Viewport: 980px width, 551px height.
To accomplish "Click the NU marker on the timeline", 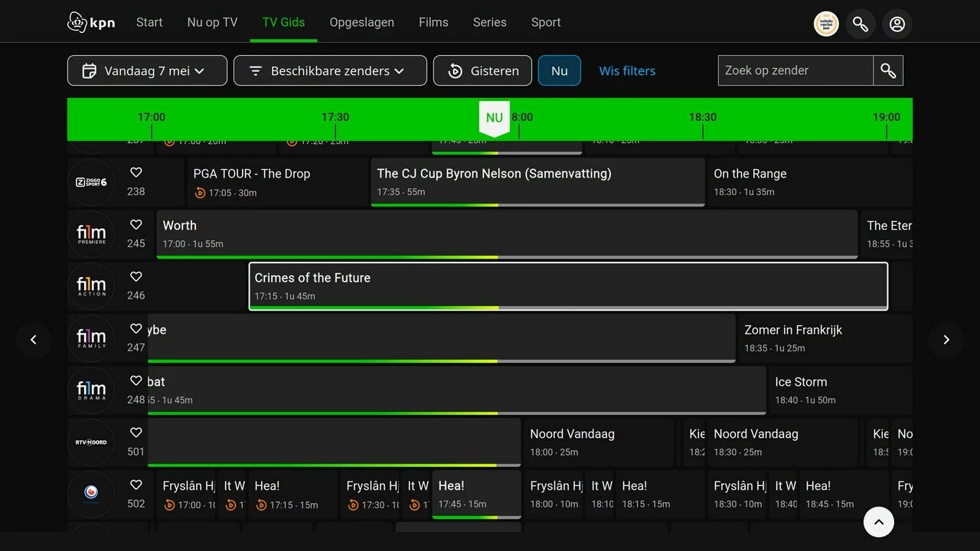I will 495,118.
